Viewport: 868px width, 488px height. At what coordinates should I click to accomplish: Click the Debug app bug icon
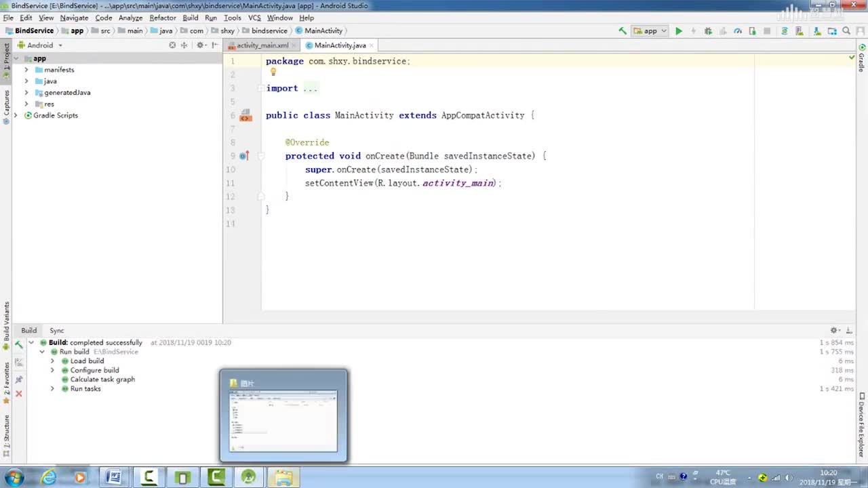click(708, 31)
